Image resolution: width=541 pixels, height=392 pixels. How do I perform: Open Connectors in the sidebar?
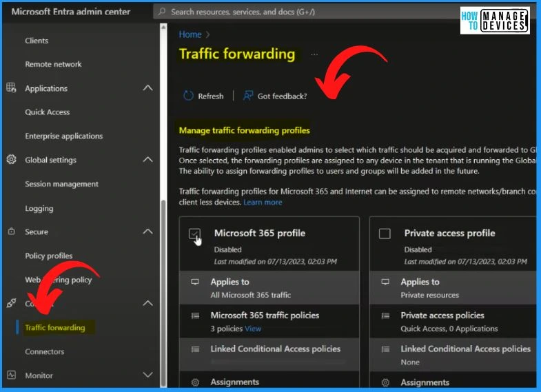(45, 351)
